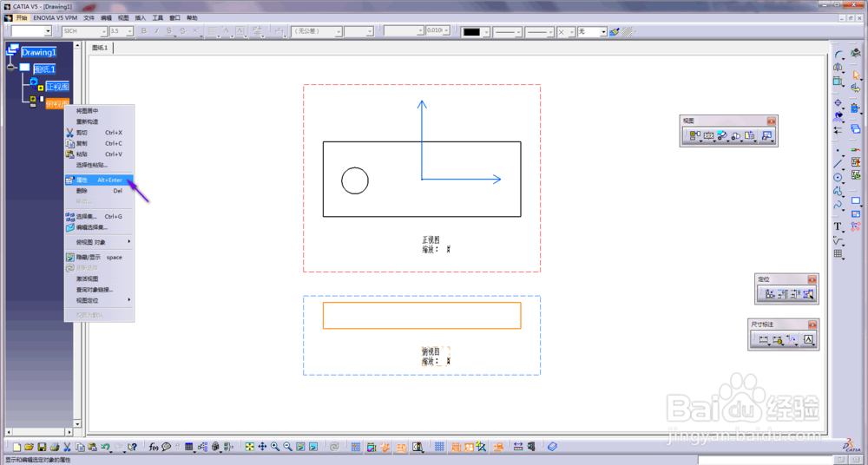Select the Table tool in right toolbar
Image resolution: width=868 pixels, height=465 pixels.
pyautogui.click(x=838, y=253)
